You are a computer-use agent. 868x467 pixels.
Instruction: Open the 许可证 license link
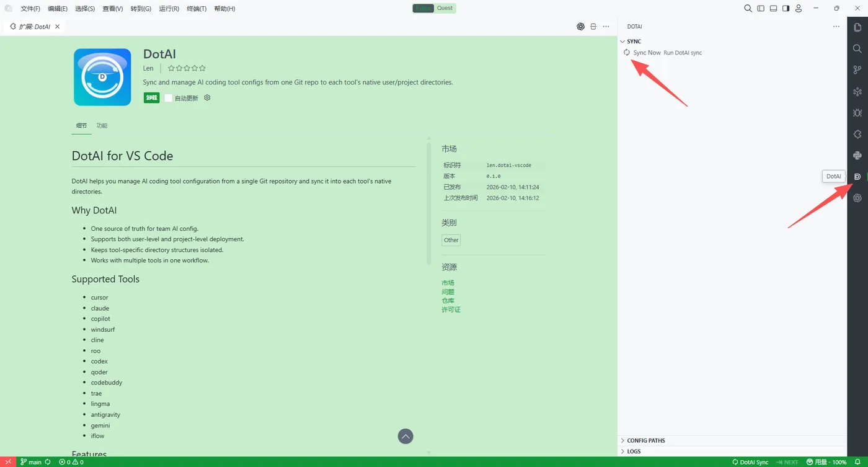451,309
